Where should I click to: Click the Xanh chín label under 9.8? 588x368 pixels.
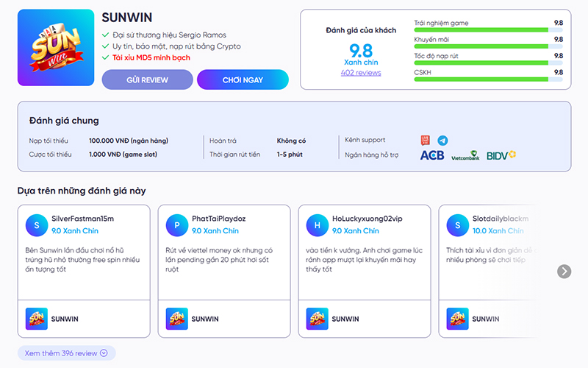coord(361,62)
